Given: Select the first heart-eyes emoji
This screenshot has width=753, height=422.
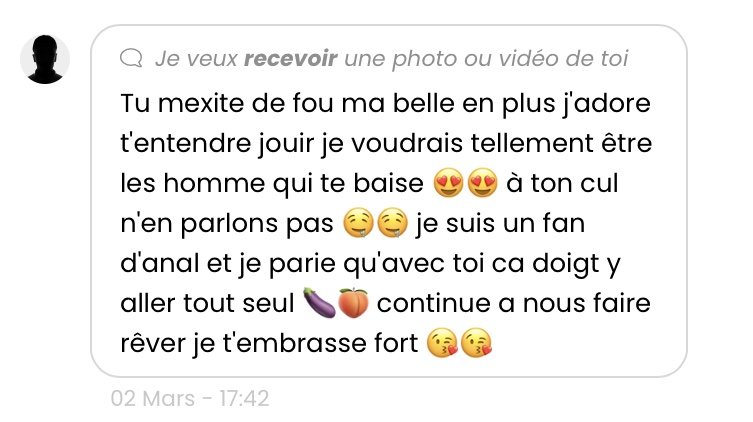Looking at the screenshot, I should pos(448,183).
